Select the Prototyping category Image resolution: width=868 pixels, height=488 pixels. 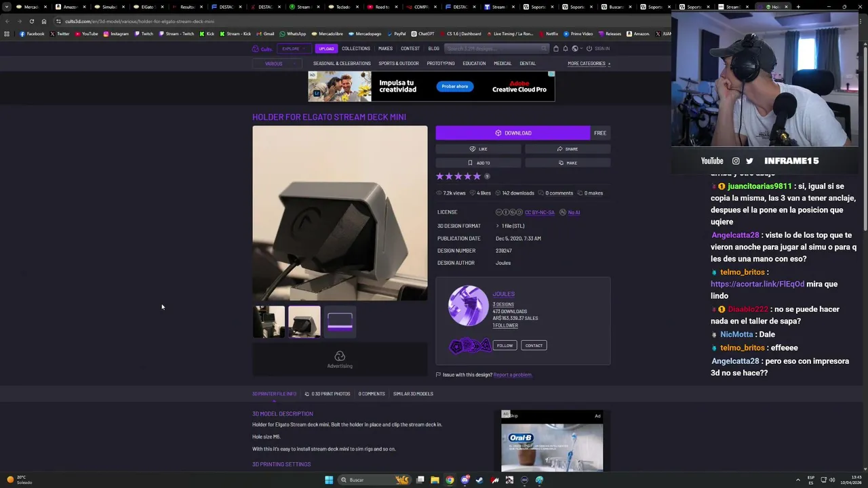(x=441, y=64)
